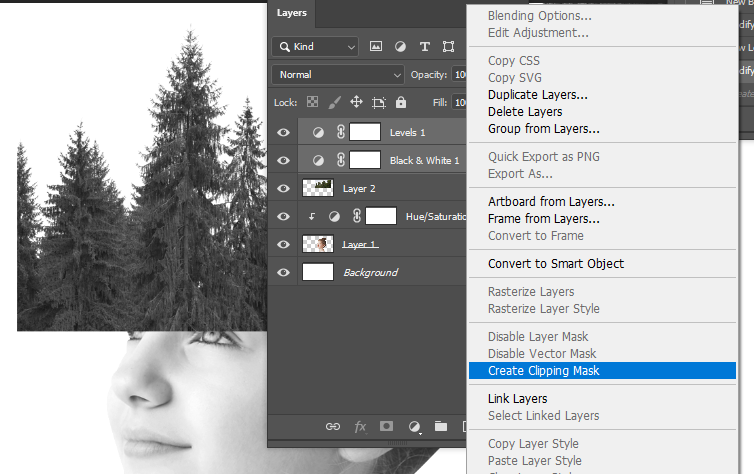Select the Levels 1 mask thumbnail
Image resolution: width=754 pixels, height=474 pixels.
click(365, 132)
